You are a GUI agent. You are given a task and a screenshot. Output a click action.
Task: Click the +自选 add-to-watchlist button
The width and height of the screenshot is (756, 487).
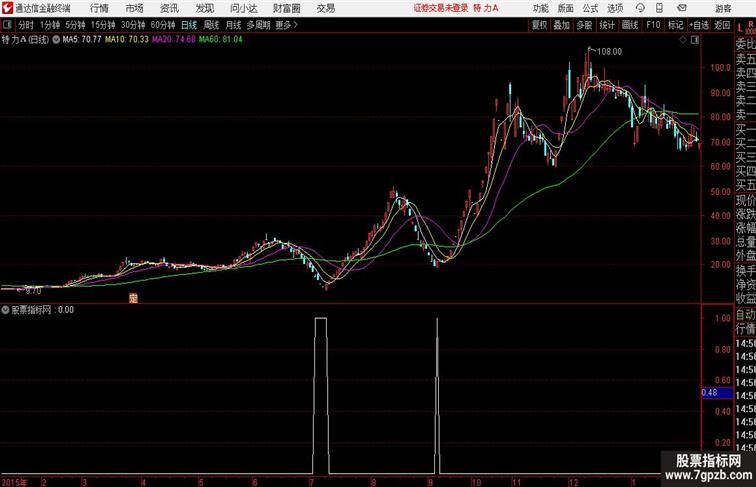point(699,25)
